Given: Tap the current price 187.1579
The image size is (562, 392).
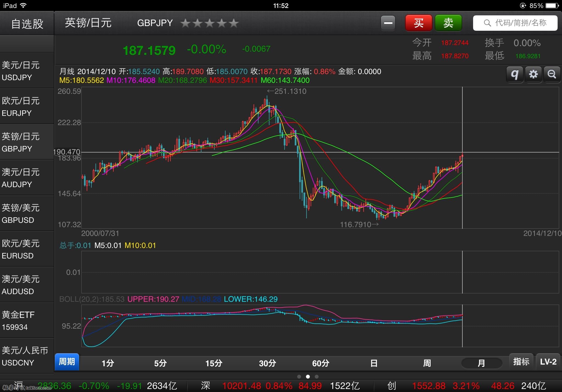Looking at the screenshot, I should (x=149, y=50).
